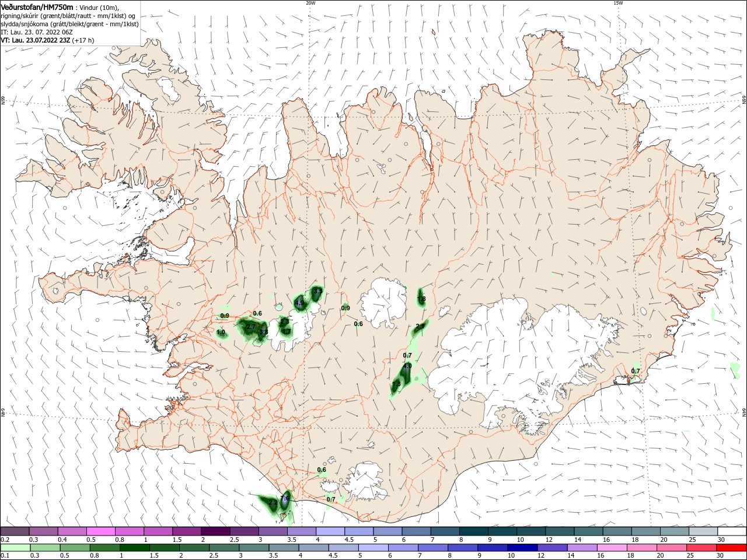Click the 'slydda/snjókoma' description line
This screenshot has width=747, height=560.
pos(69,24)
